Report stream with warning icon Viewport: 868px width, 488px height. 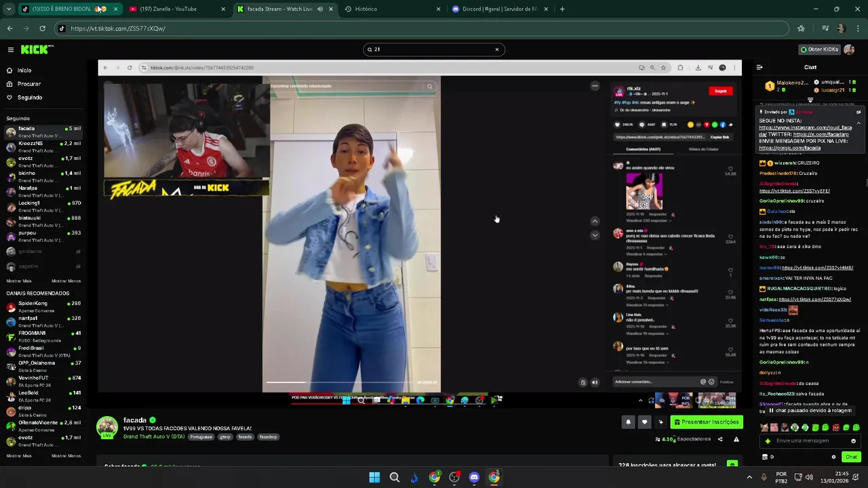point(736,439)
